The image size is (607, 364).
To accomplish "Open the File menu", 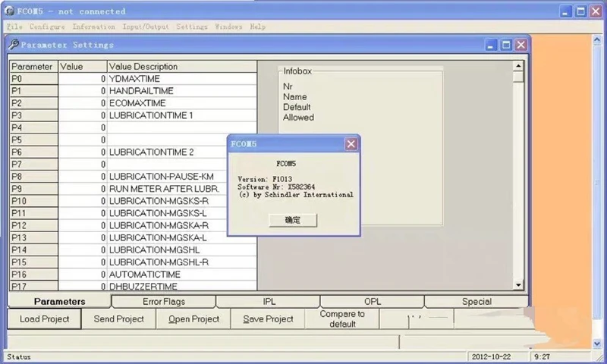I will click(14, 27).
